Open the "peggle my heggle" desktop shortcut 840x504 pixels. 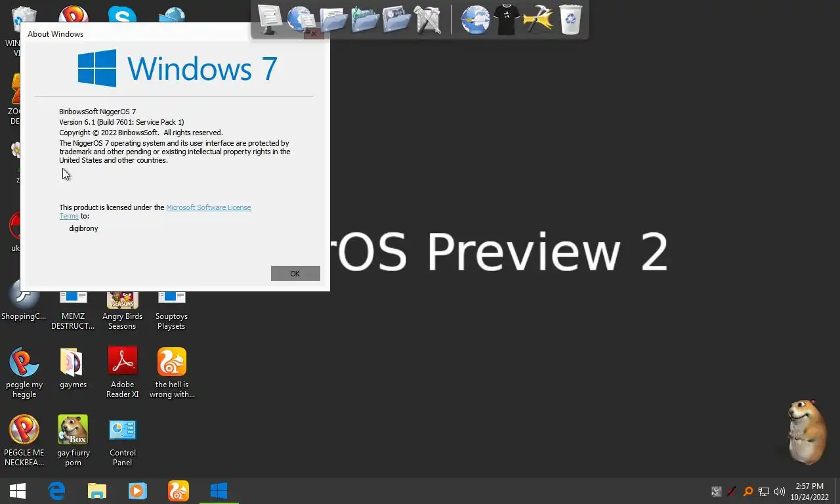(24, 373)
